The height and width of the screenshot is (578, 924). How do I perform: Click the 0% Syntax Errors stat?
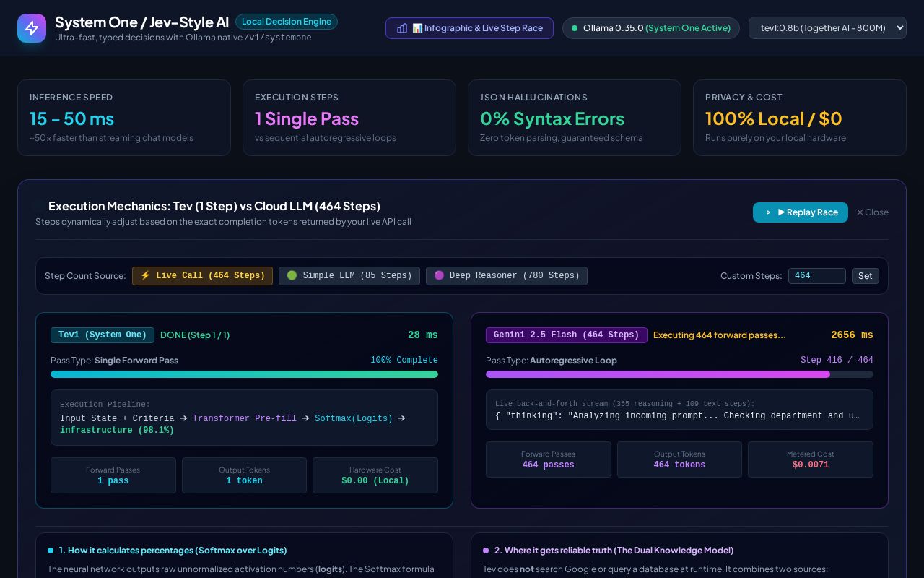pos(552,118)
